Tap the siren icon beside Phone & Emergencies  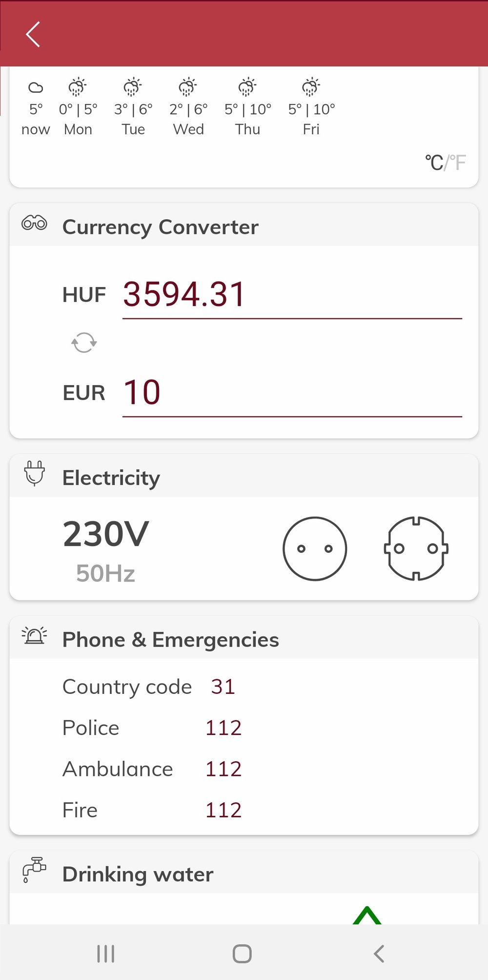[x=34, y=636]
